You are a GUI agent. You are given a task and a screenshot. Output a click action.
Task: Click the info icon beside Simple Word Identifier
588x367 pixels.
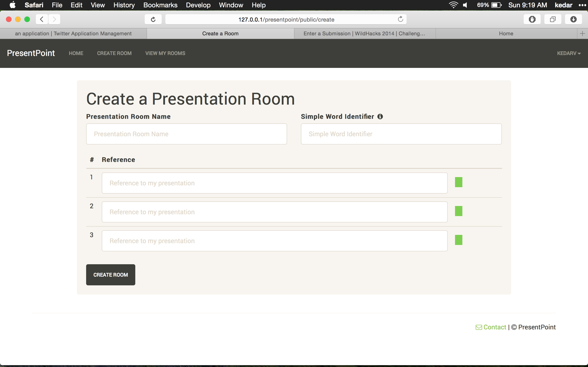[380, 117]
